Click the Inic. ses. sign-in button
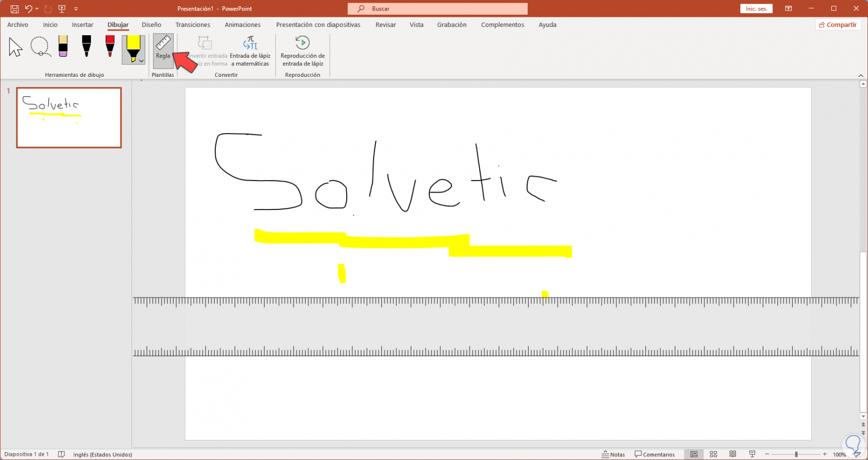868x460 pixels. coord(756,9)
